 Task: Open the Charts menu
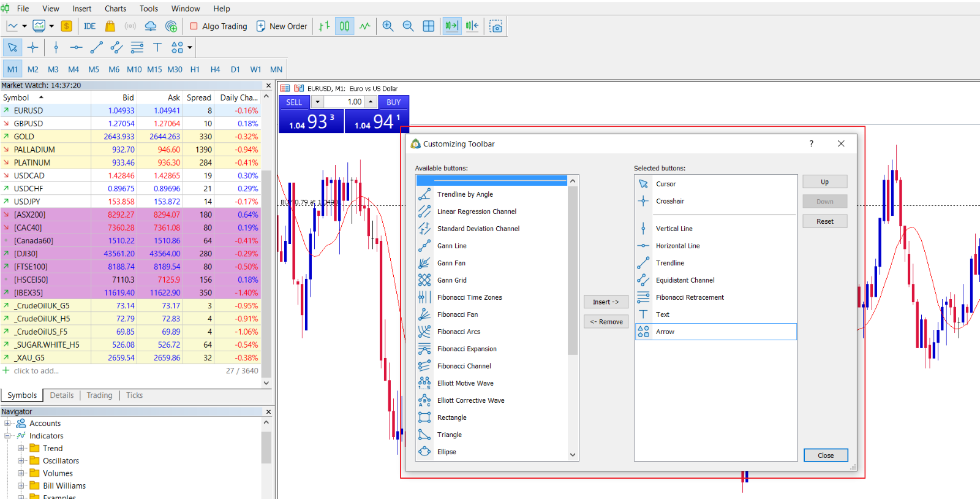tap(115, 9)
